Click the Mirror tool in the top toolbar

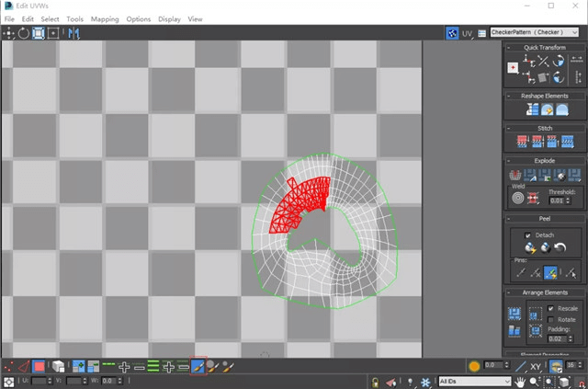73,33
